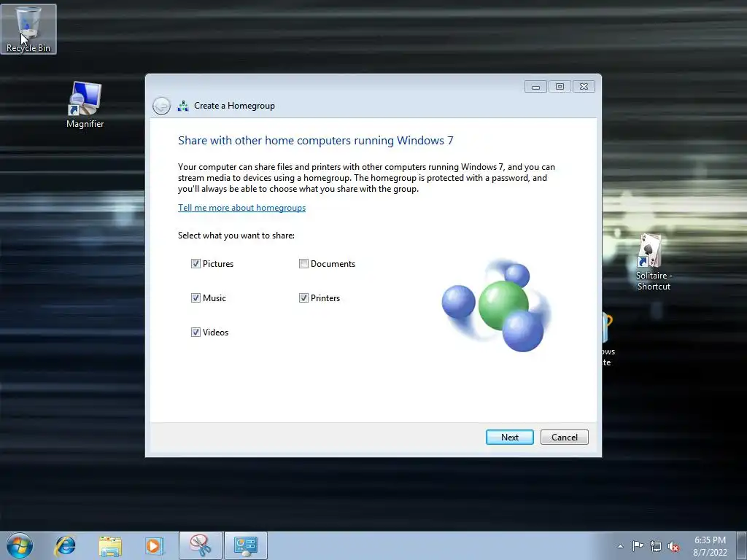The height and width of the screenshot is (560, 747).
Task: Open the Windows Start menu
Action: 20,545
